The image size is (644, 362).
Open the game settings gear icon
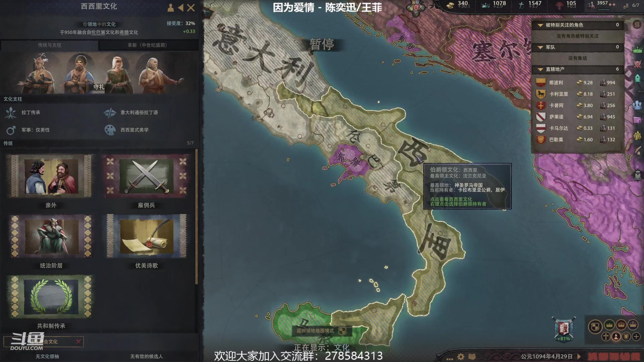point(461,357)
